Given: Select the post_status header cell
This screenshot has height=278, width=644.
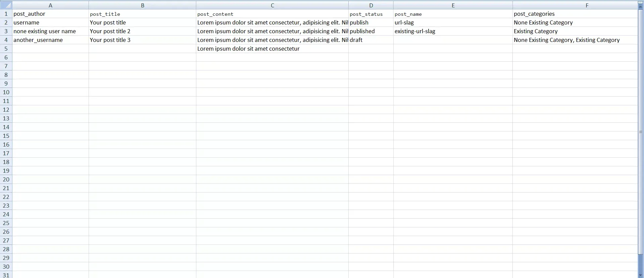Looking at the screenshot, I should coord(371,14).
